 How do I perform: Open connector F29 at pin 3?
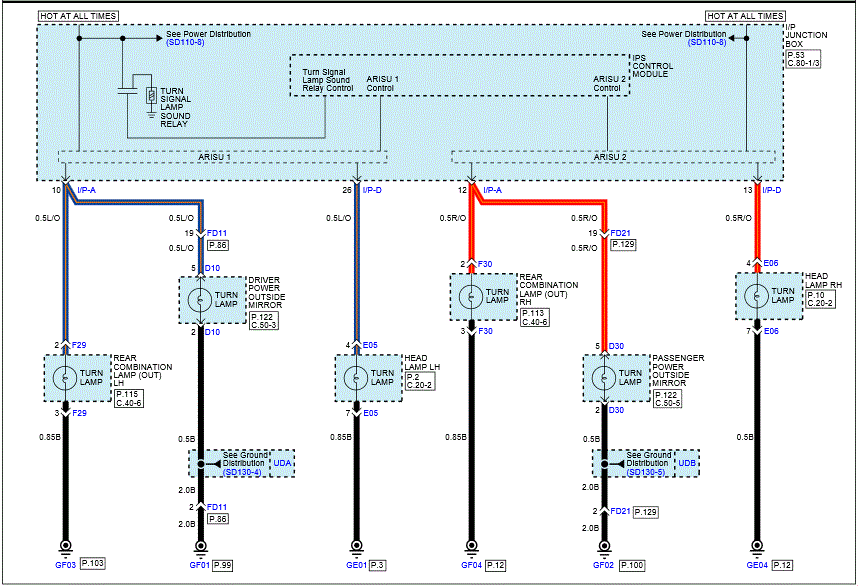(x=79, y=413)
